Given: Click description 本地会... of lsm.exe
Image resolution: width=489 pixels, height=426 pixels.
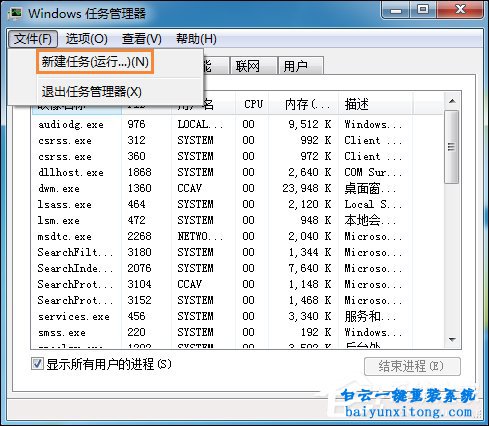Looking at the screenshot, I should point(370,220).
